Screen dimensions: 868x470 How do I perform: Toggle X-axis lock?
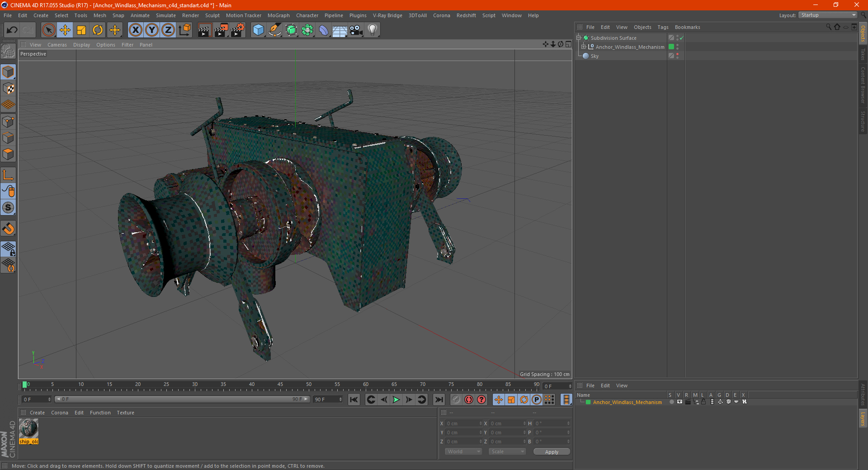[x=135, y=30]
